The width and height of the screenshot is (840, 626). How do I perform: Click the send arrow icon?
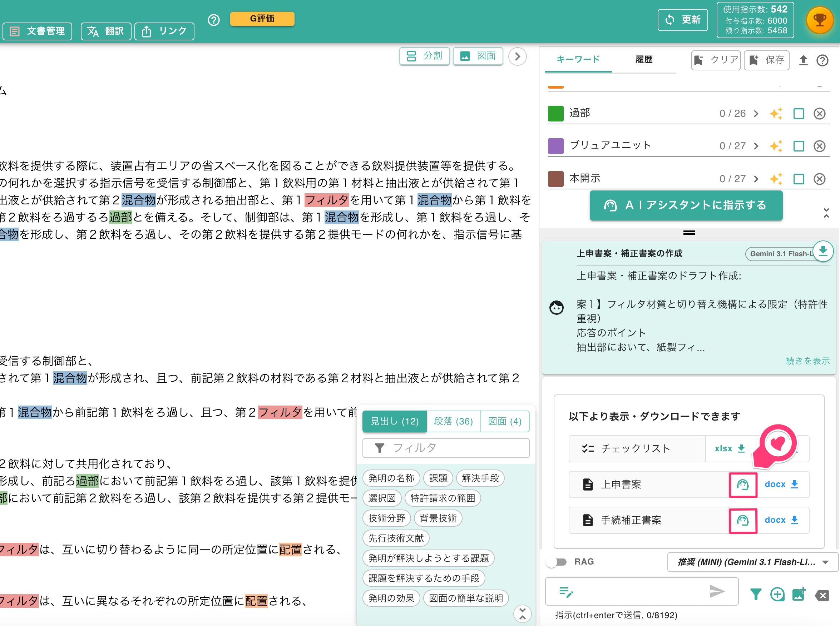(717, 591)
